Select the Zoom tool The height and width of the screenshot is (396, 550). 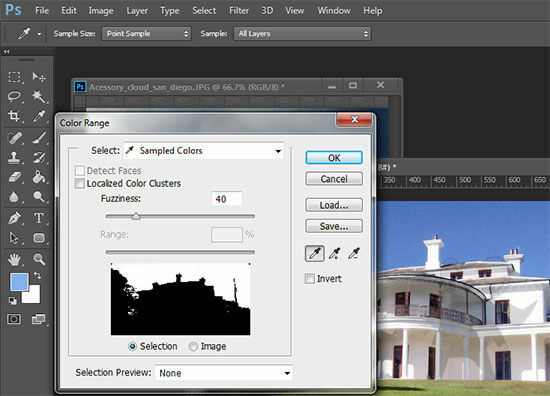click(x=39, y=259)
